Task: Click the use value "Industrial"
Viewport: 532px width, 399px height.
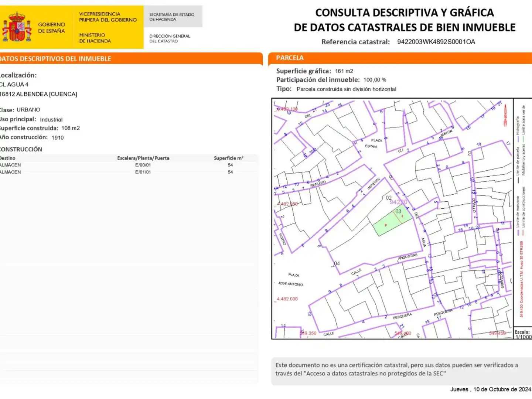Action: click(x=51, y=120)
